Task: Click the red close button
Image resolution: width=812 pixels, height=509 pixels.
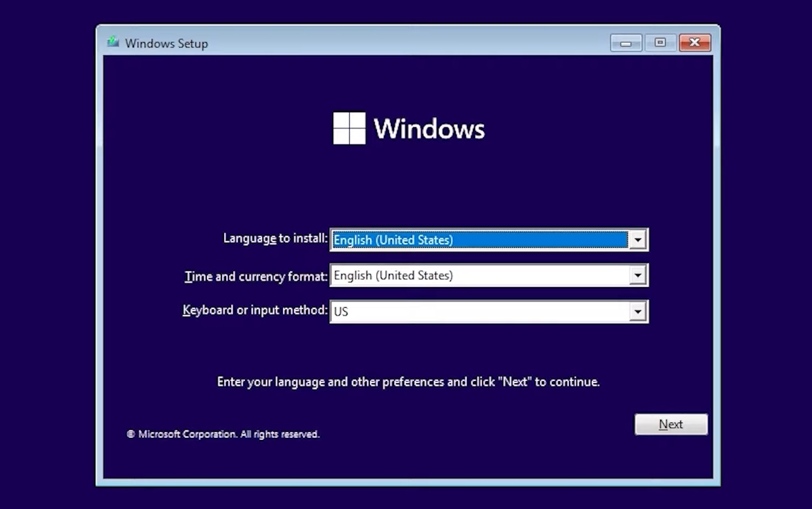Action: tap(695, 43)
